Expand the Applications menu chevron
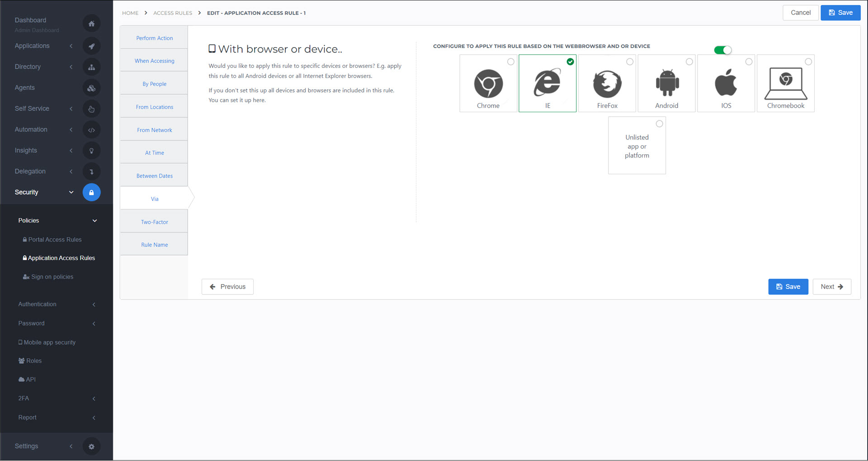 [71, 46]
